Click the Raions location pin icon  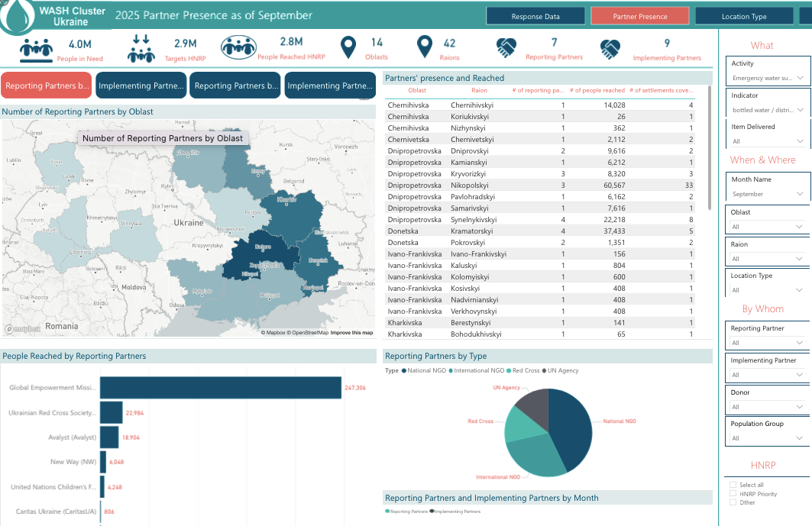(425, 48)
